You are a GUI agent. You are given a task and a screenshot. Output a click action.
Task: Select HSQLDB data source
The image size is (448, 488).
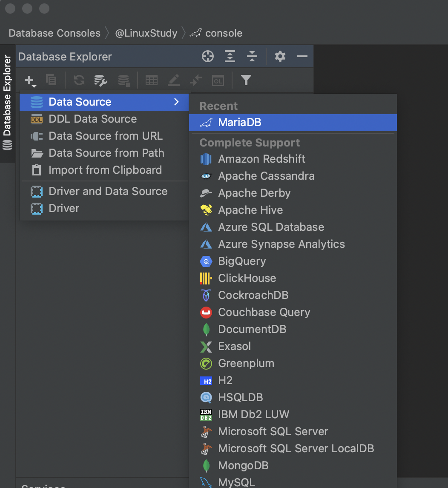click(x=293, y=397)
